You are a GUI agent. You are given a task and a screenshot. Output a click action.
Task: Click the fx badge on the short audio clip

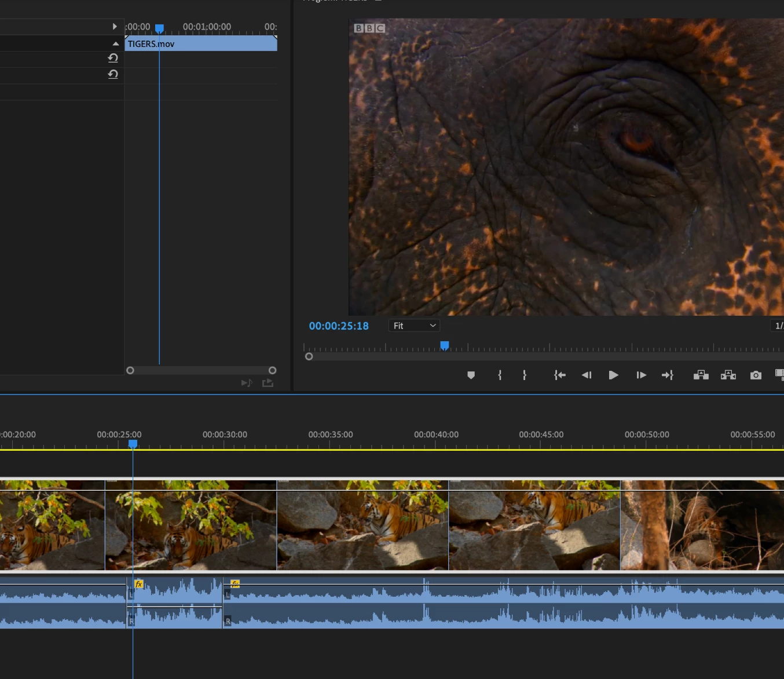pyautogui.click(x=138, y=584)
